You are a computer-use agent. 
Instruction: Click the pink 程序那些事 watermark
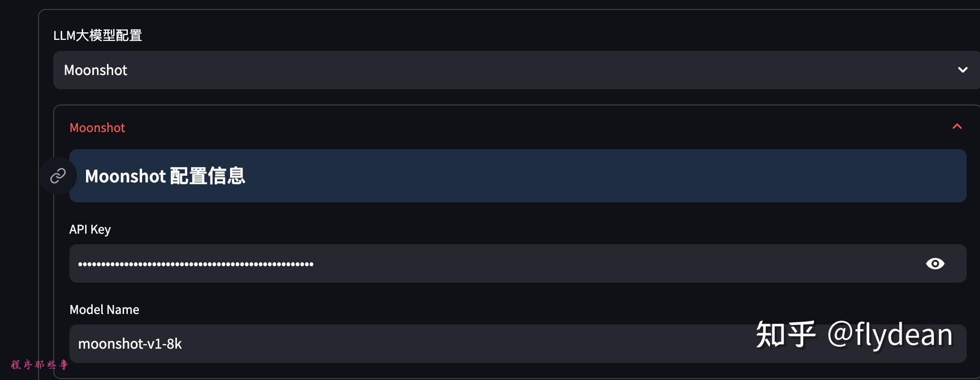tap(39, 365)
